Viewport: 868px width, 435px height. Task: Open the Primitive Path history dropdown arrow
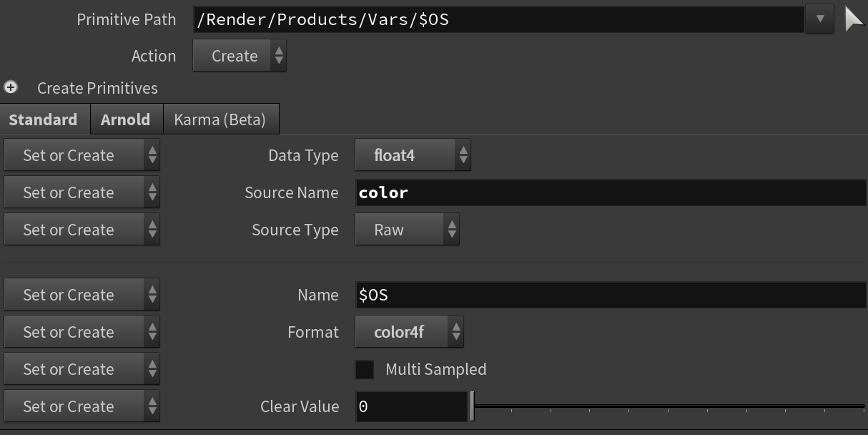(819, 19)
